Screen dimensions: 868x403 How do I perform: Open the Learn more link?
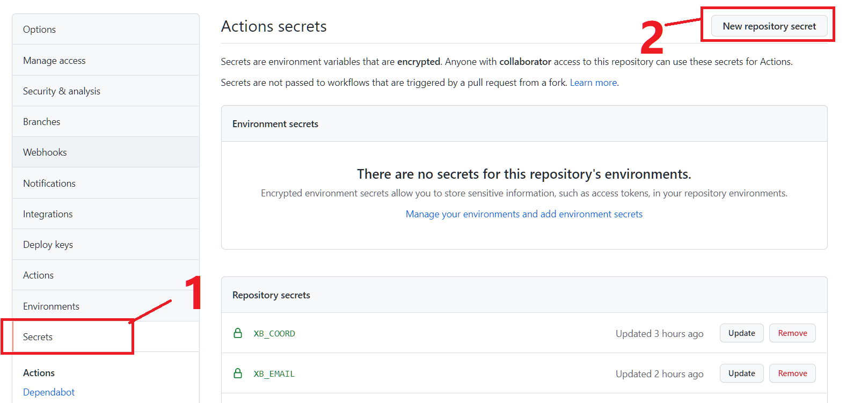593,83
